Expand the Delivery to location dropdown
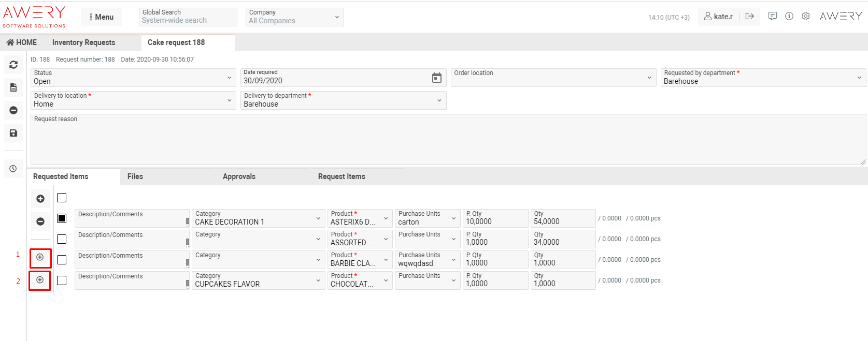 coord(133,100)
